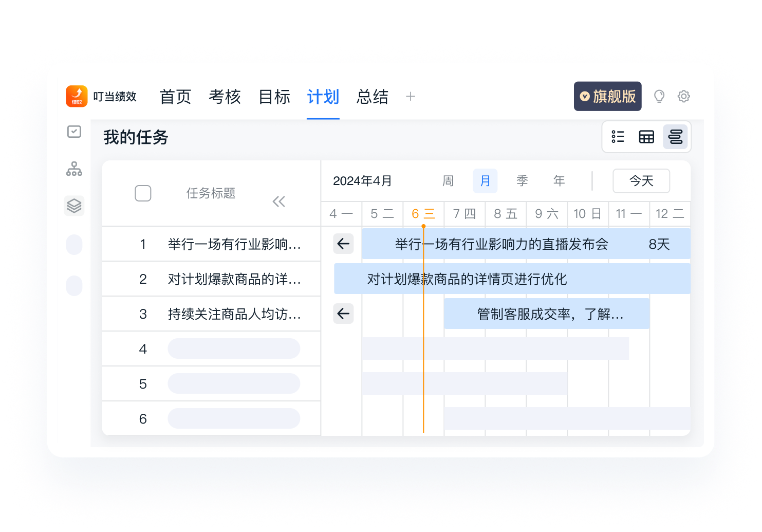Collapse the task title column
The height and width of the screenshot is (532, 762).
click(278, 201)
